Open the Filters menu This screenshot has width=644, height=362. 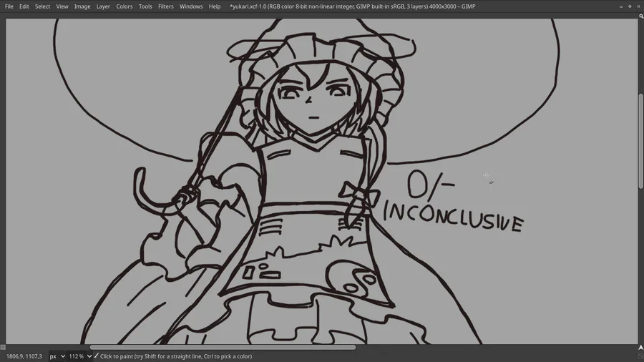click(166, 6)
